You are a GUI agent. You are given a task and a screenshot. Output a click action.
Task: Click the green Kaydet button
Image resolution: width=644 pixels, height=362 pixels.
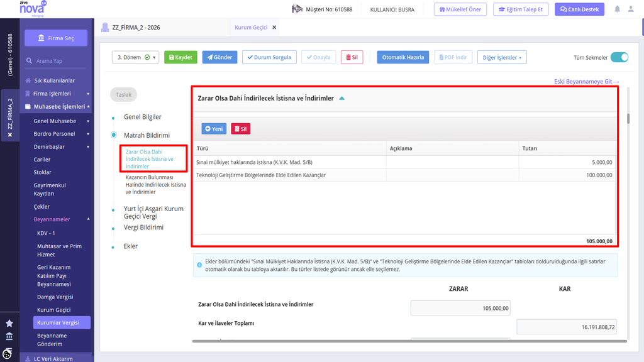180,57
